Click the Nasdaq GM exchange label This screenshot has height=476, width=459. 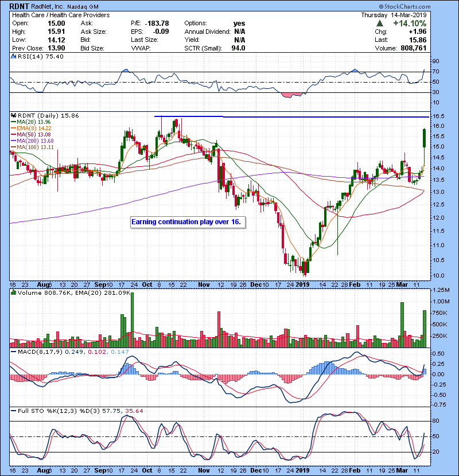[x=83, y=7]
